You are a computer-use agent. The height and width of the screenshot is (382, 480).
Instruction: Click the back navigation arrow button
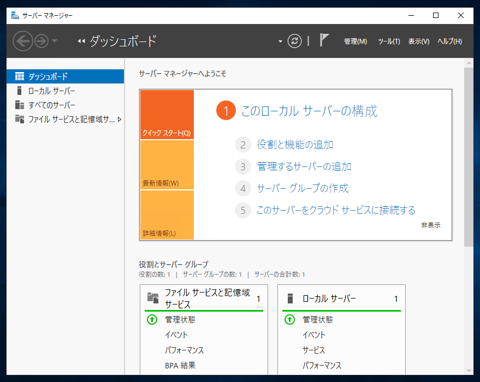tap(23, 41)
